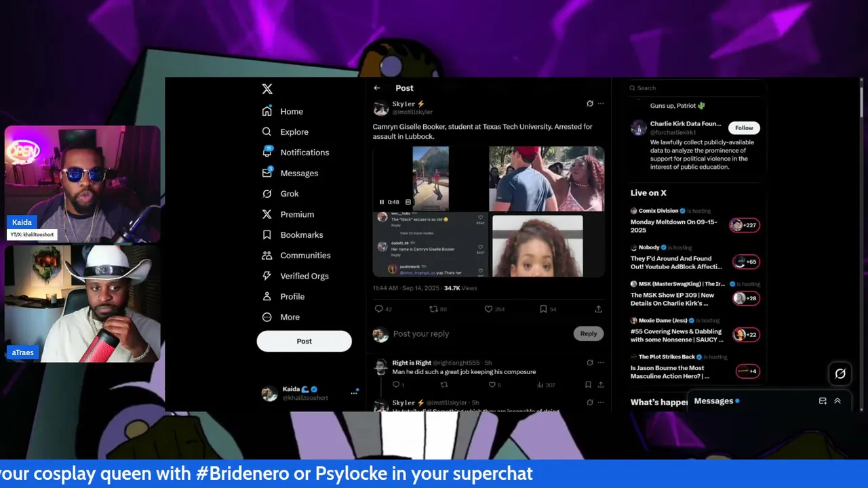
Task: Open Skyler's profile avatar on main post
Action: click(x=380, y=108)
